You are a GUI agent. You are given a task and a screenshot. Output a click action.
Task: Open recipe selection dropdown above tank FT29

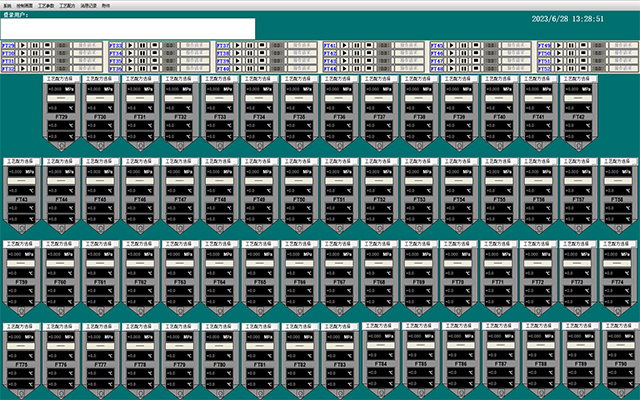point(62,77)
